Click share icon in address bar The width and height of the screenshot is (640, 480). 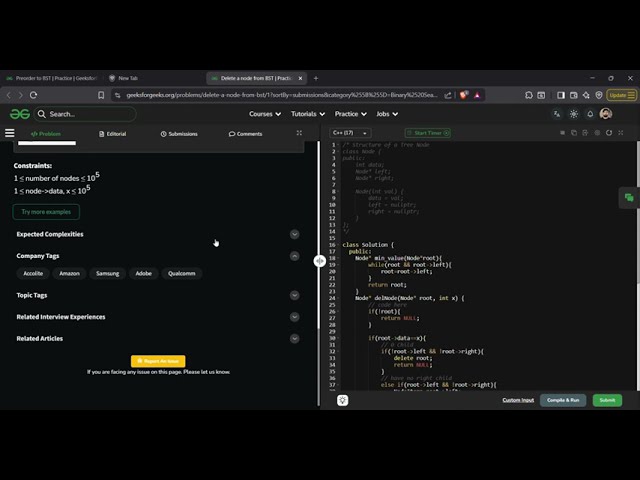tap(448, 95)
